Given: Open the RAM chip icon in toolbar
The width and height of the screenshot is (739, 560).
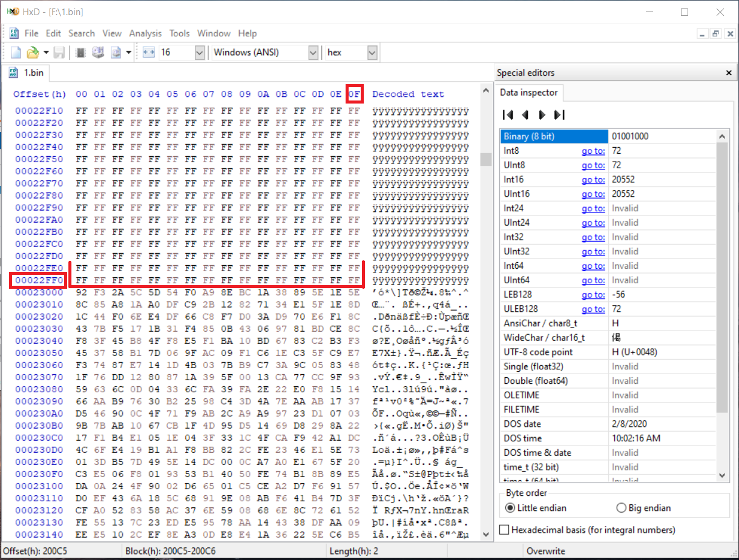Looking at the screenshot, I should [x=80, y=53].
